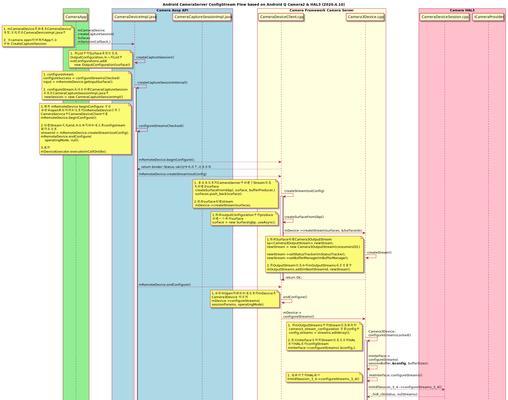Image resolution: width=508 pixels, height=400 pixels.
Task: Select the Camera App API group label
Action: tap(172, 11)
